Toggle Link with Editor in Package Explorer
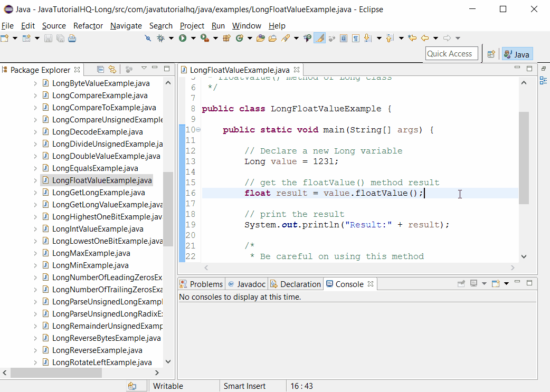This screenshot has height=392, width=550. tap(112, 69)
